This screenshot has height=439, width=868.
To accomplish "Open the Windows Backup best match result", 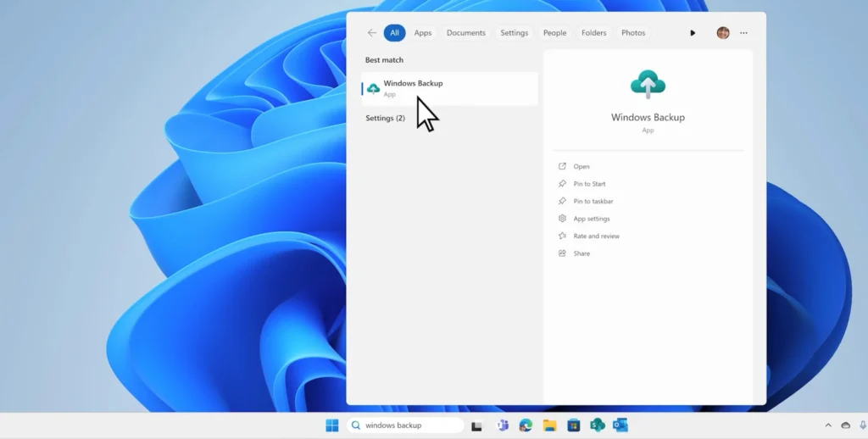I will (449, 89).
